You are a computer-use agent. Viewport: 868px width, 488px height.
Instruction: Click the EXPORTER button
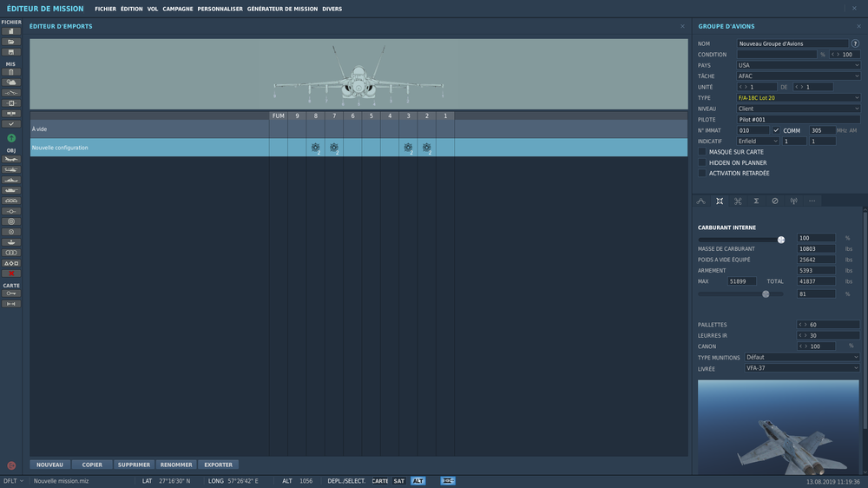click(x=218, y=465)
